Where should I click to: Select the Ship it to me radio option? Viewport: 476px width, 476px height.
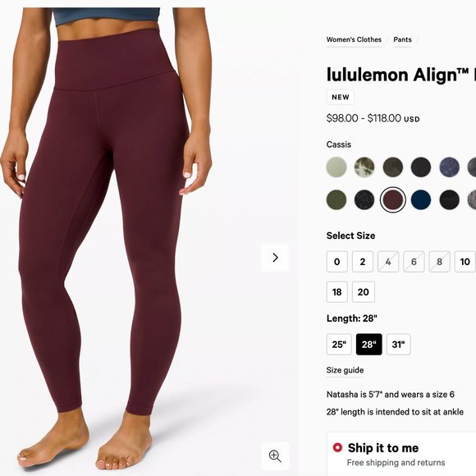coord(337,447)
